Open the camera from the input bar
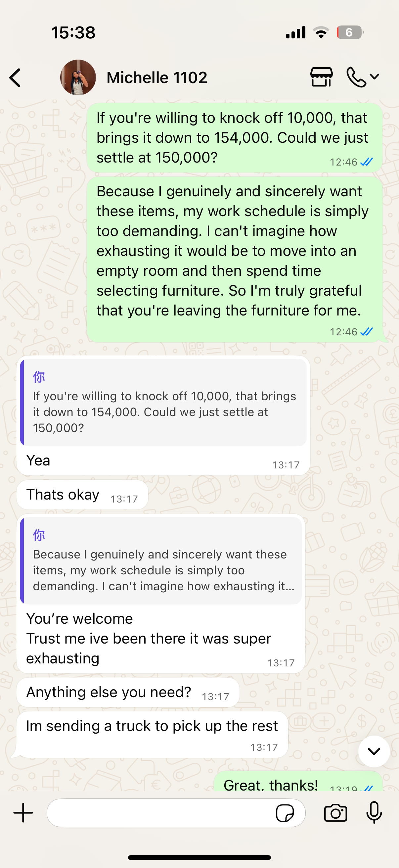This screenshot has width=399, height=868. point(335,813)
